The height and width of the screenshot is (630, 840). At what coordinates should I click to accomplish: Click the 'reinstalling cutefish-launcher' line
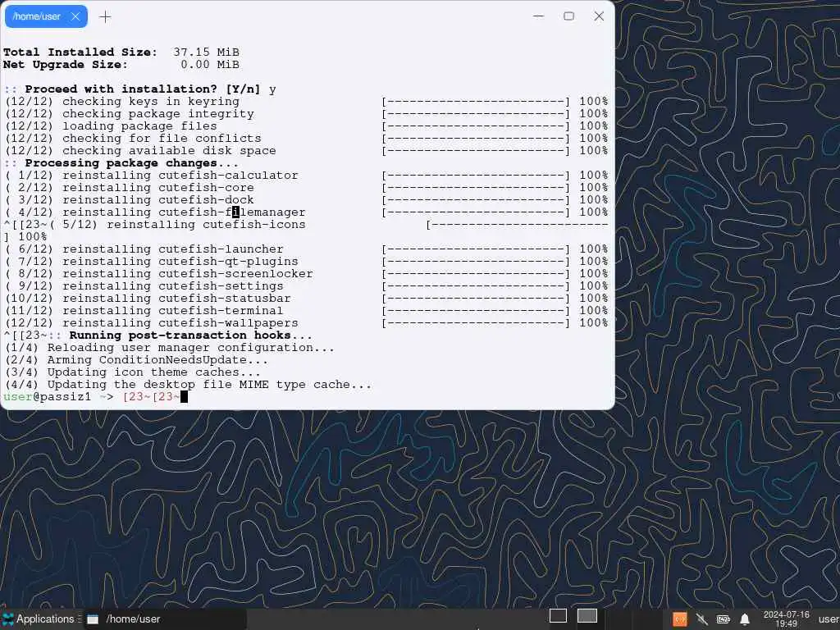(x=306, y=249)
